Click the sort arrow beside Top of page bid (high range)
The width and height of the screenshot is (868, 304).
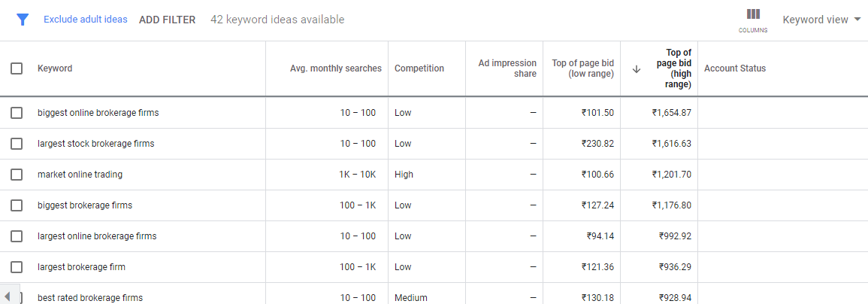637,68
